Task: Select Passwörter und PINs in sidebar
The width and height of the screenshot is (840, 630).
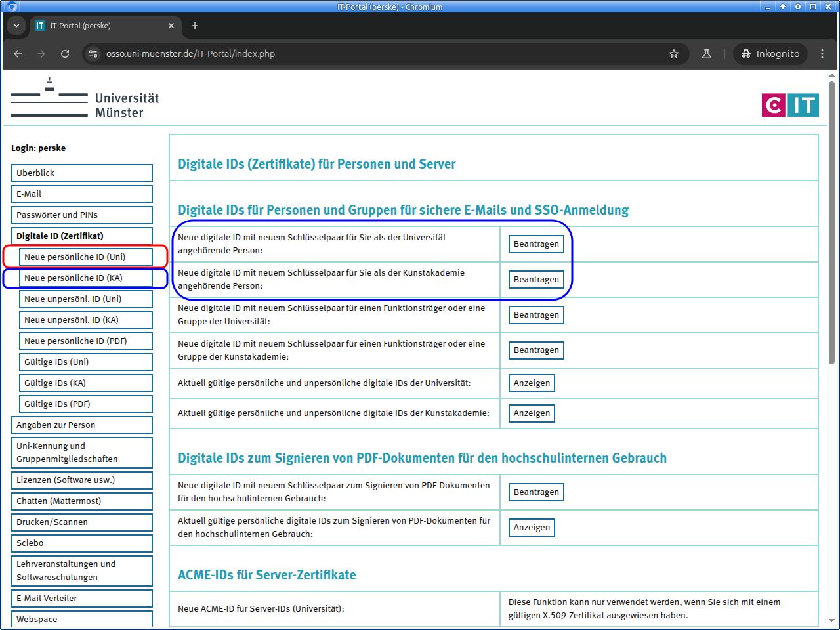Action: 82,215
